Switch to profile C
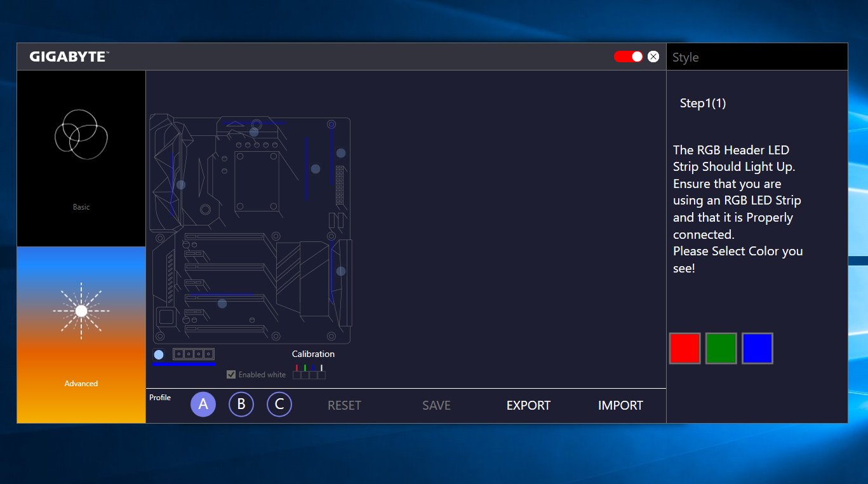Image resolution: width=868 pixels, height=484 pixels. 279,405
